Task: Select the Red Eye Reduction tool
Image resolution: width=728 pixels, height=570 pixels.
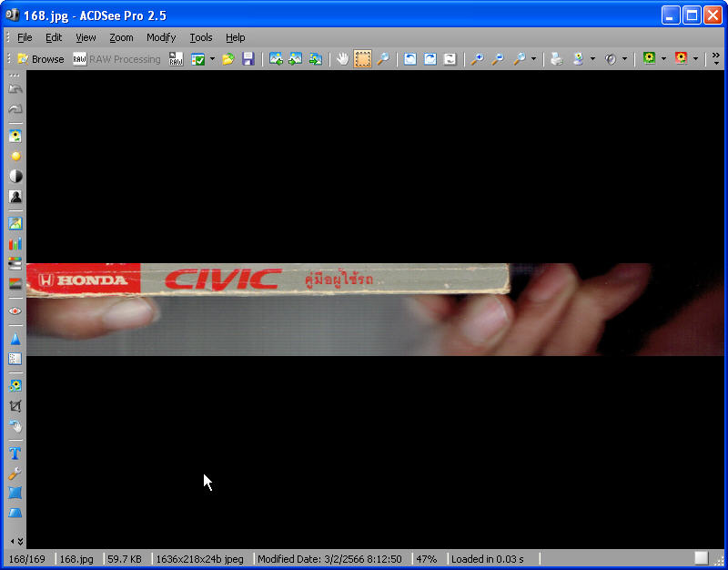Action: (x=15, y=310)
